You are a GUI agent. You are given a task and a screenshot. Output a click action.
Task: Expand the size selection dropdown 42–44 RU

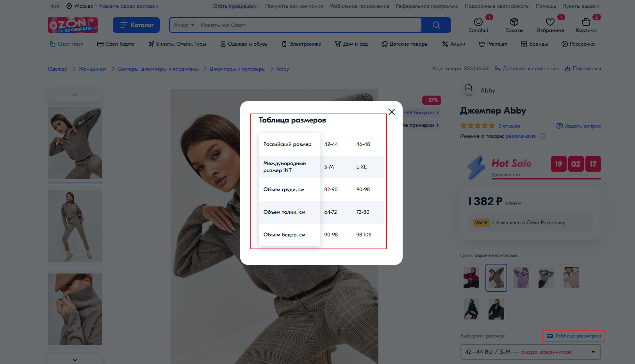[x=530, y=352]
